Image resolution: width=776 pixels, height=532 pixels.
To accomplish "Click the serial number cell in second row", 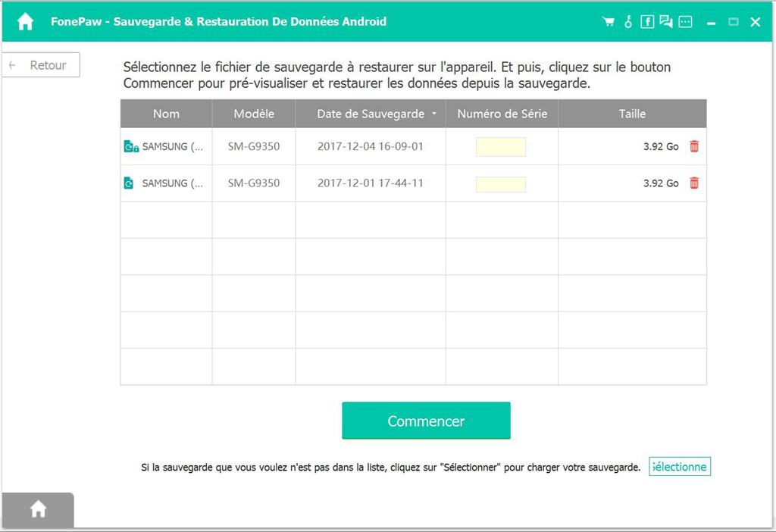I will (x=501, y=184).
